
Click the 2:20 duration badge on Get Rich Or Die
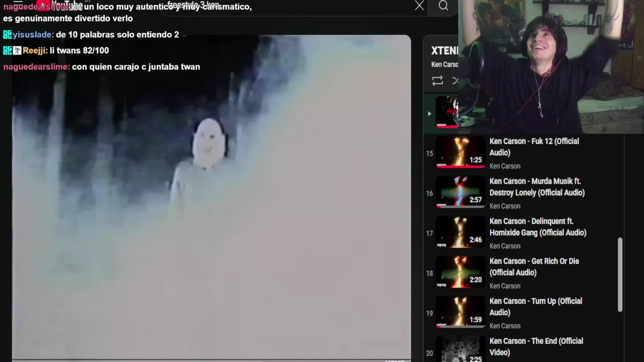click(x=475, y=280)
